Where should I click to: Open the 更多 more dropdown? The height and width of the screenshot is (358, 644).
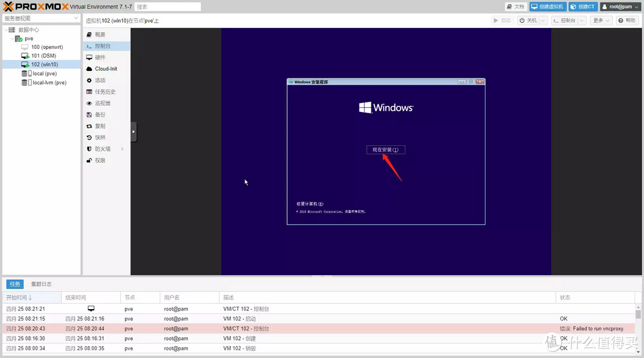point(601,20)
